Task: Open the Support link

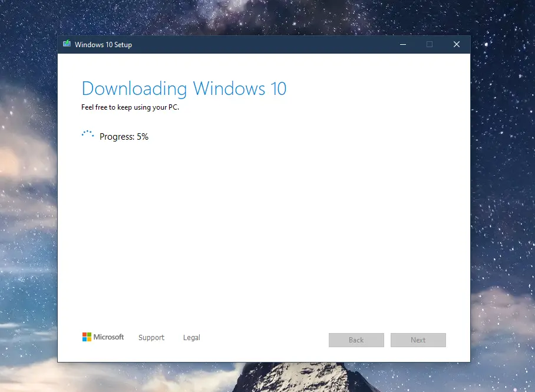Action: click(151, 338)
